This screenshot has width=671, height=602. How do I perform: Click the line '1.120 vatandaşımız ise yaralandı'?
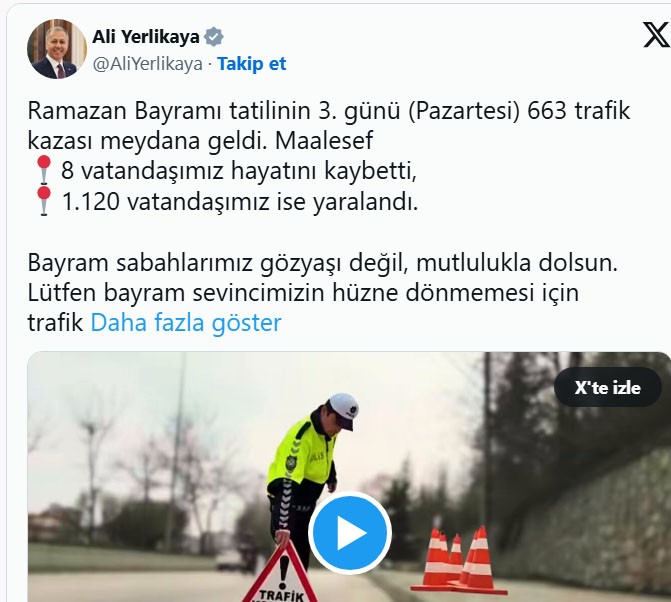[x=240, y=201]
